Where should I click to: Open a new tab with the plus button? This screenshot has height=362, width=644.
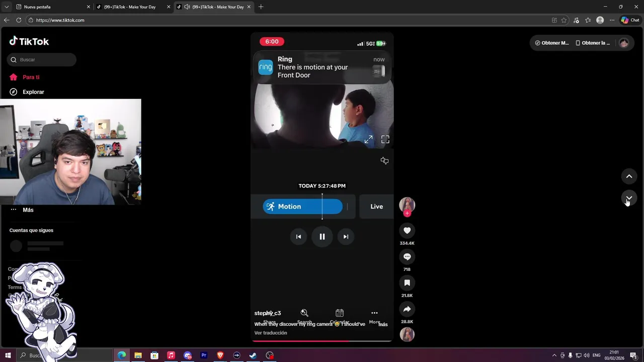261,7
